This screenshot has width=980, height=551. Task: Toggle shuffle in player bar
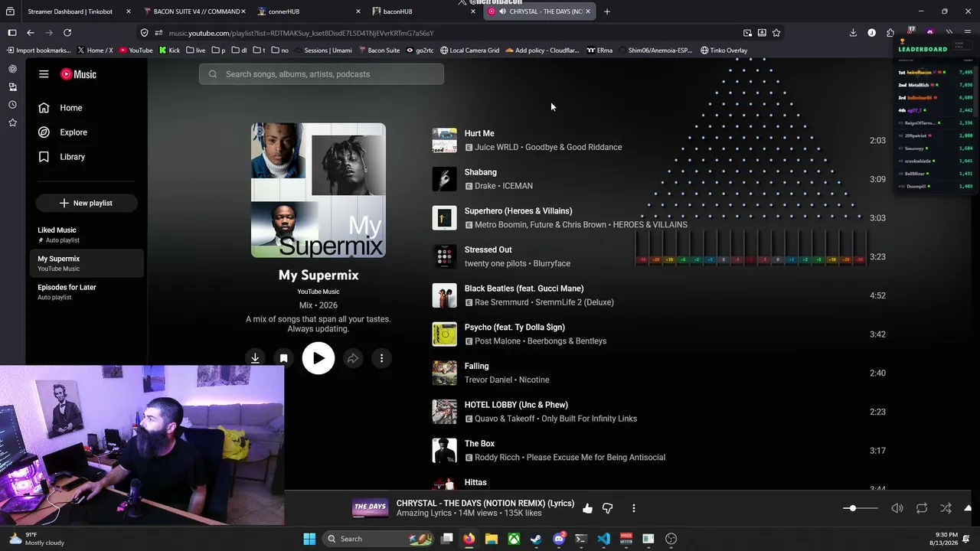click(x=946, y=508)
